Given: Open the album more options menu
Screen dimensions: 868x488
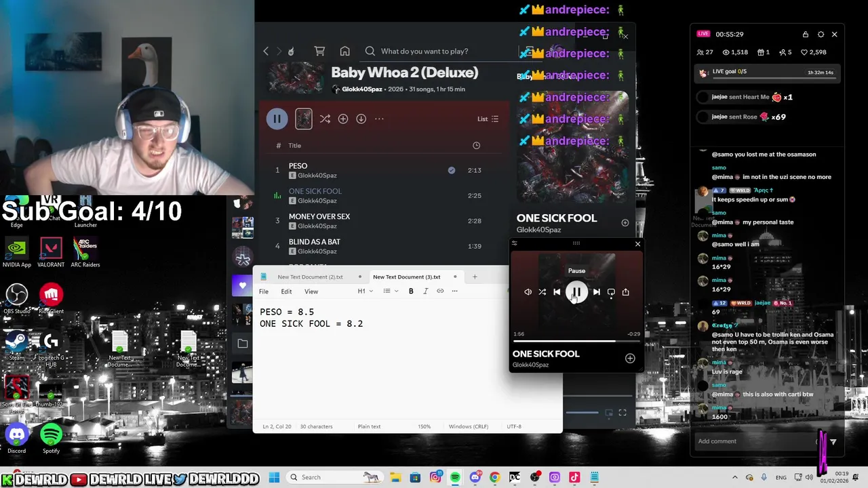Looking at the screenshot, I should point(379,119).
